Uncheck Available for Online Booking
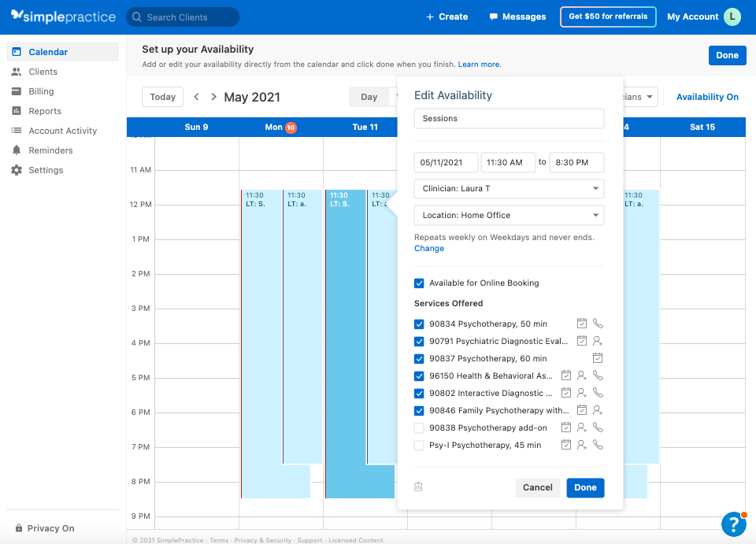The image size is (756, 544). (x=420, y=283)
